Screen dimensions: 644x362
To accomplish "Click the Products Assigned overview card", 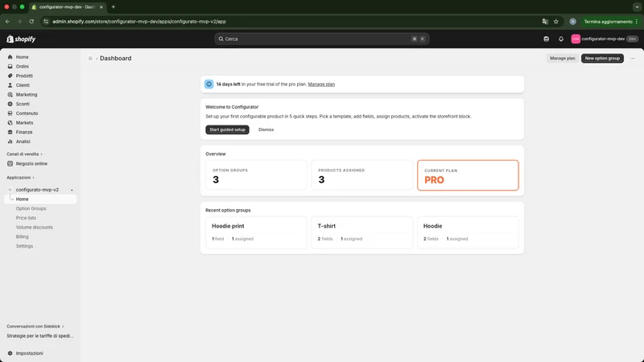I will click(x=361, y=175).
